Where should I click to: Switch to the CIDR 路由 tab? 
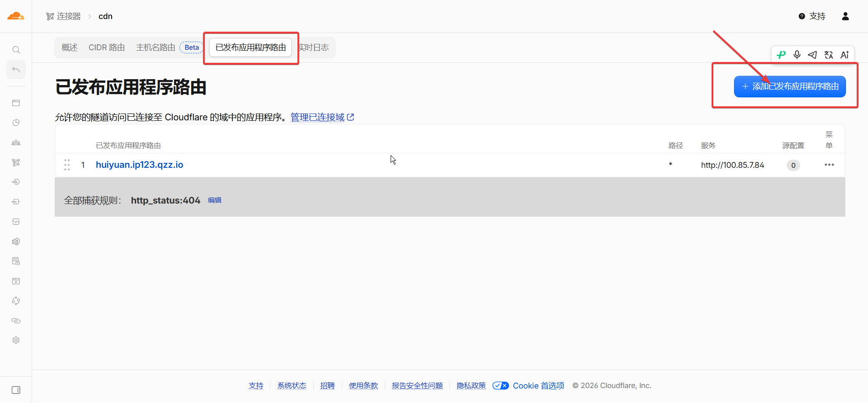click(x=107, y=47)
